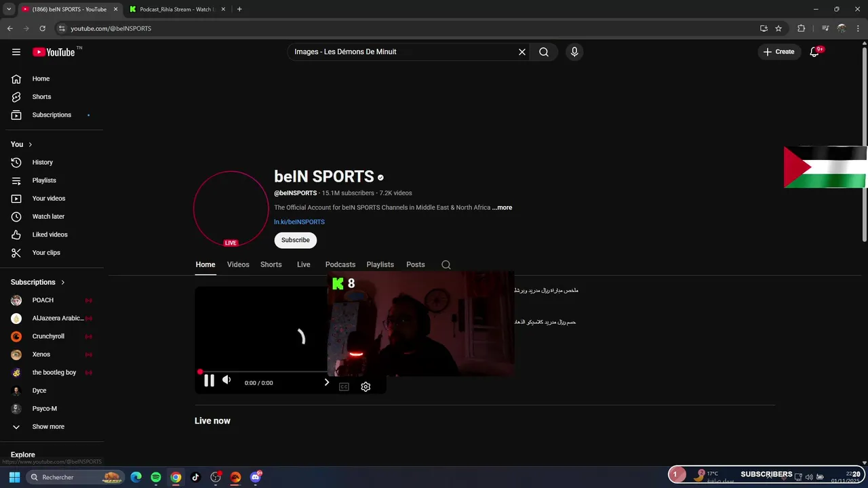Toggle closed captions on the player

point(344,386)
